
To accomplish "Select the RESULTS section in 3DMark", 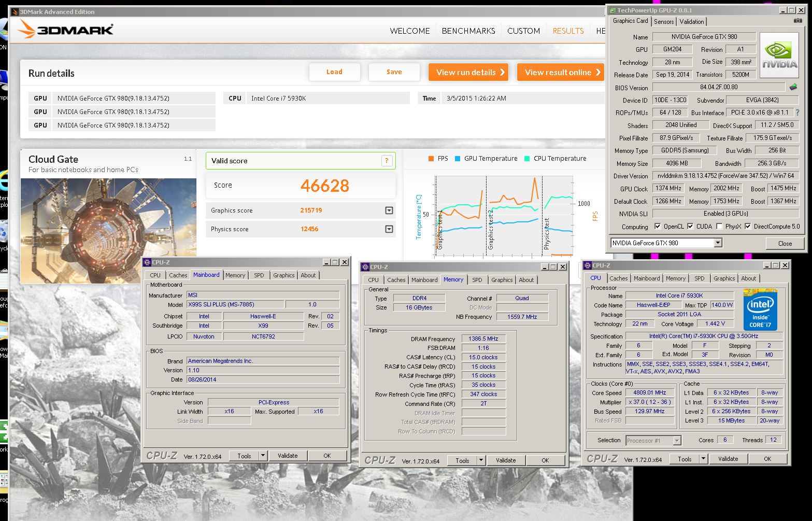I will [x=568, y=31].
